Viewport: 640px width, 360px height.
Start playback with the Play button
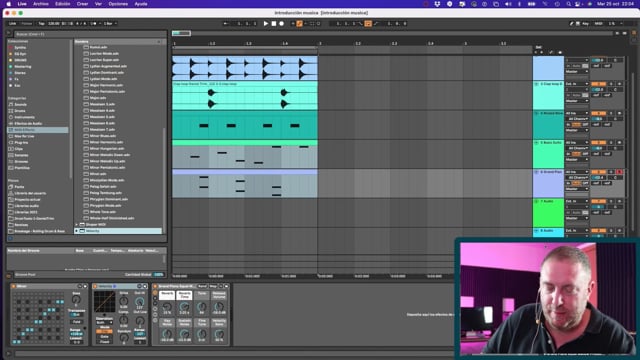[x=266, y=24]
